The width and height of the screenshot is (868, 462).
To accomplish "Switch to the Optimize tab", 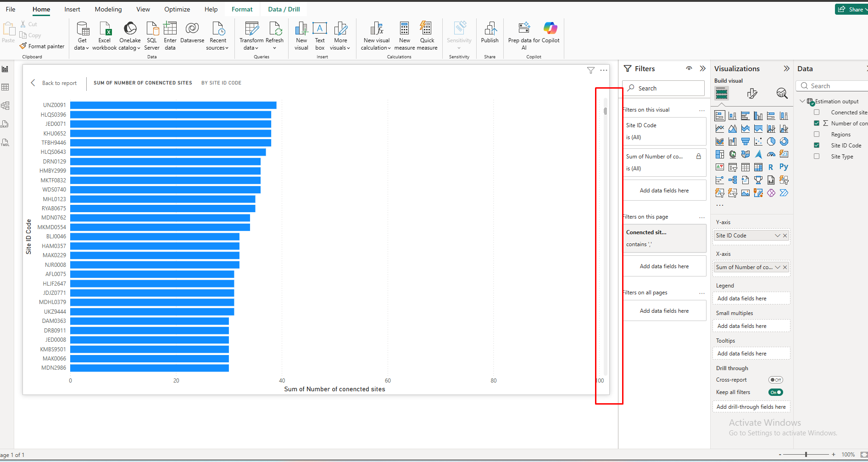I will [x=177, y=9].
